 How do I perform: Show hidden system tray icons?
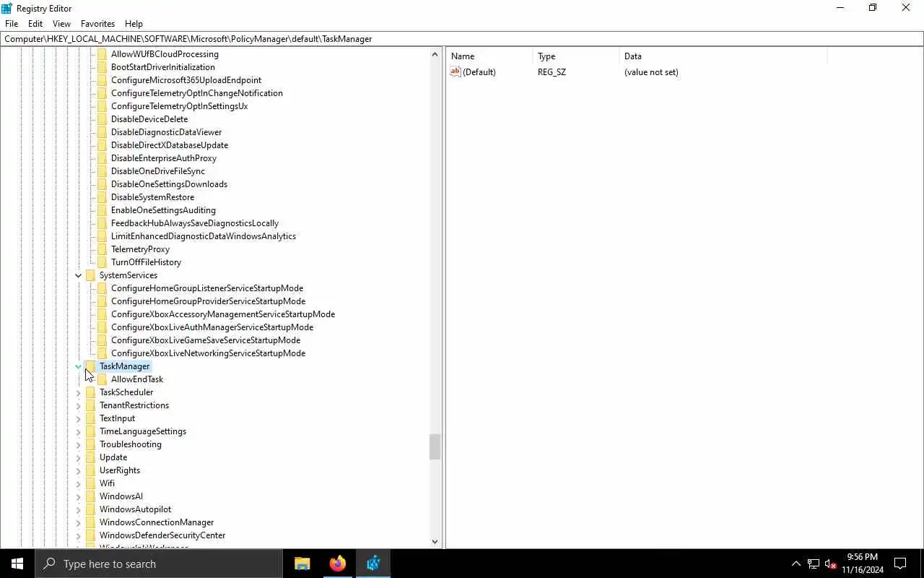pyautogui.click(x=796, y=564)
